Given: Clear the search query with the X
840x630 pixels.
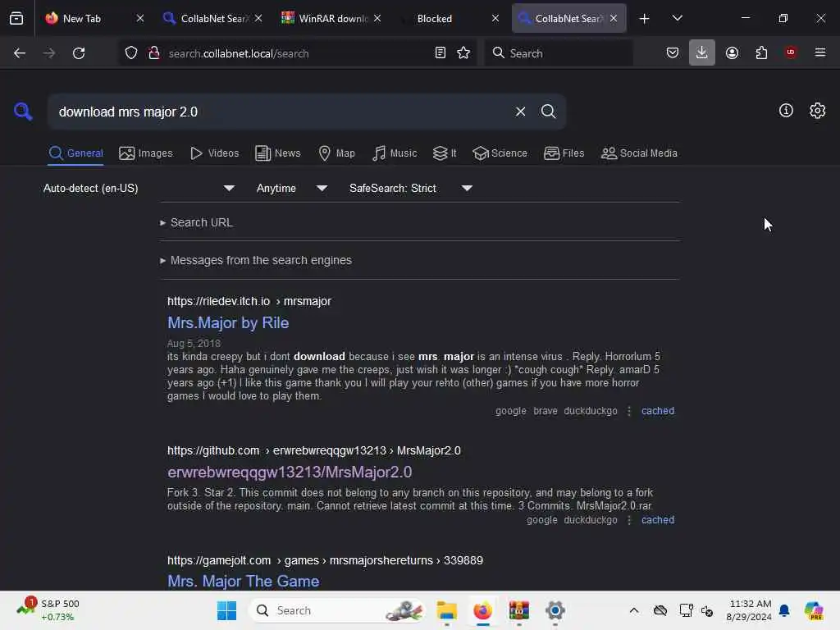Looking at the screenshot, I should (520, 112).
